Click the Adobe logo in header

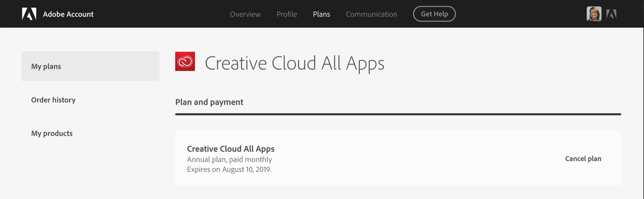coord(29,14)
